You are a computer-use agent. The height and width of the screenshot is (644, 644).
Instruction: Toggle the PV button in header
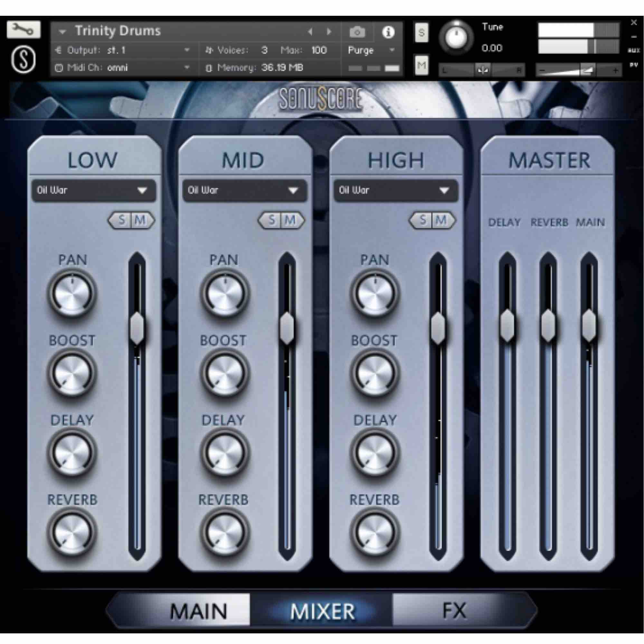(x=633, y=65)
